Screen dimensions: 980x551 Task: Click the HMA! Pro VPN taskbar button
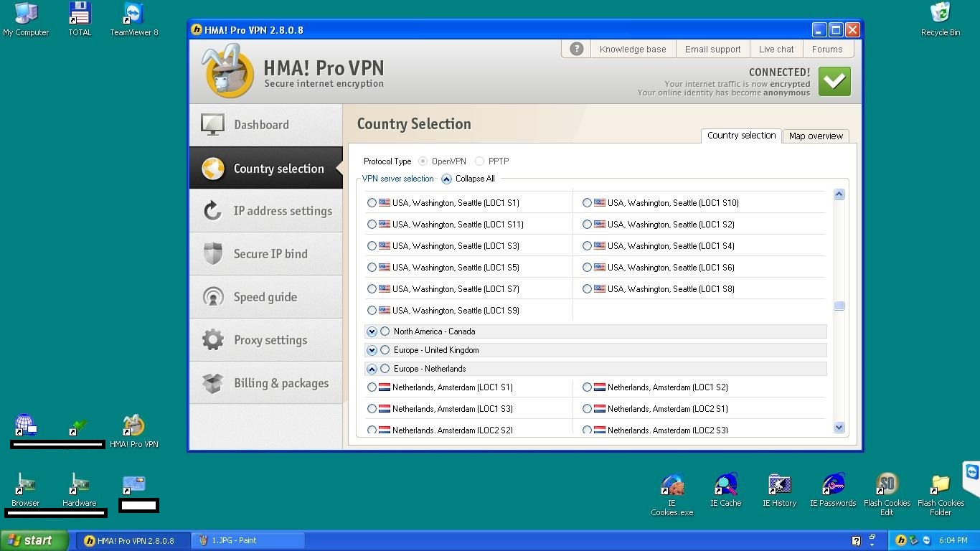(133, 540)
